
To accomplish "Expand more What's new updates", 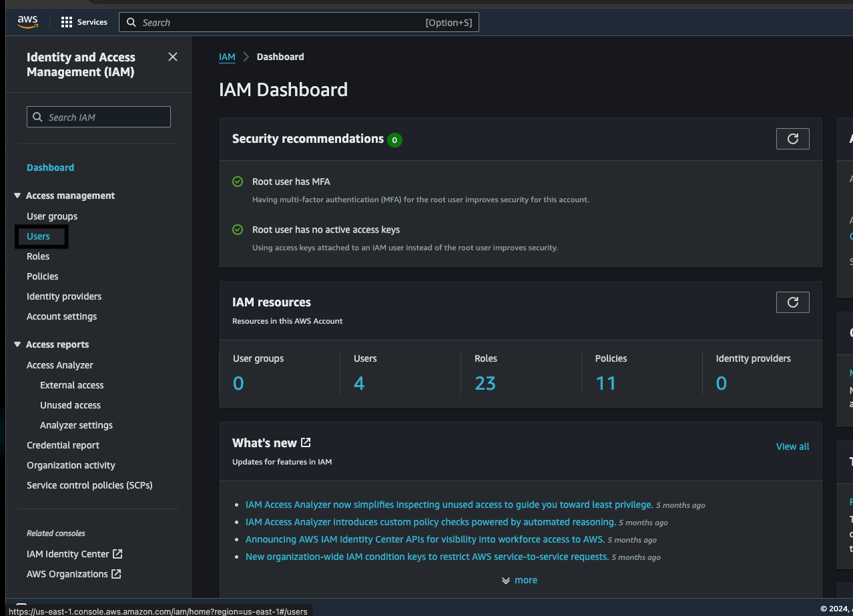I will (520, 580).
